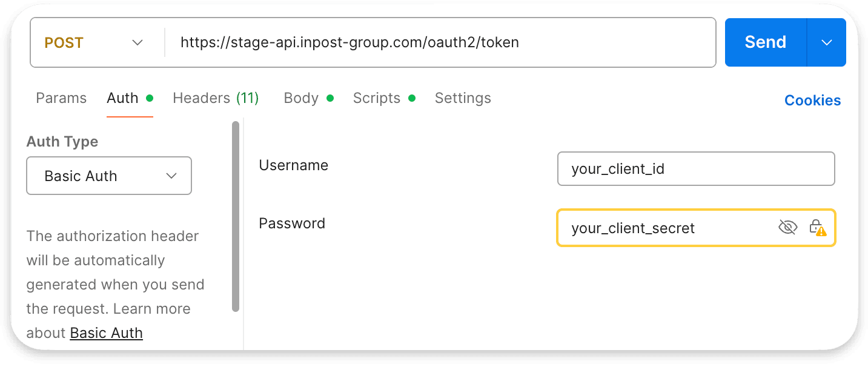
Task: Expand additional send options via Send dropdown
Action: click(x=826, y=42)
